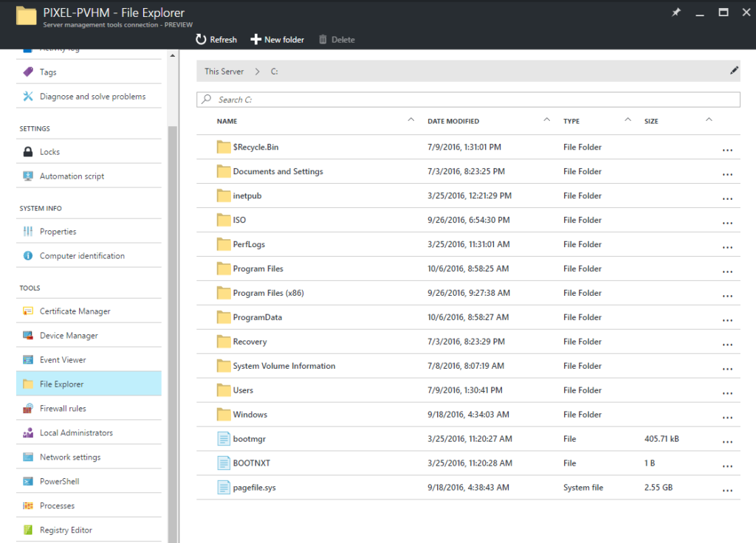This screenshot has height=543, width=756.
Task: Click the Refresh toolbar icon
Action: [x=201, y=40]
